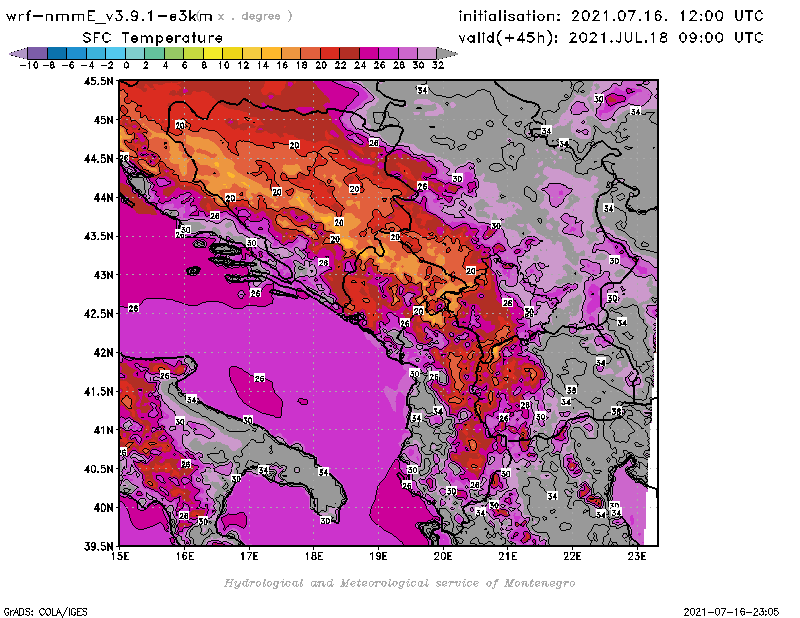
Task: Click the 40N latitude label
Action: click(x=103, y=508)
